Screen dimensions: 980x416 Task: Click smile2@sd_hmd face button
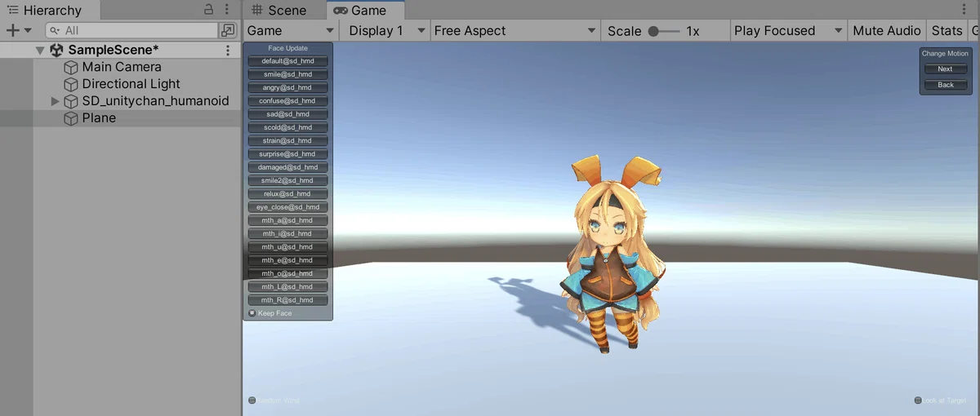[x=287, y=180]
